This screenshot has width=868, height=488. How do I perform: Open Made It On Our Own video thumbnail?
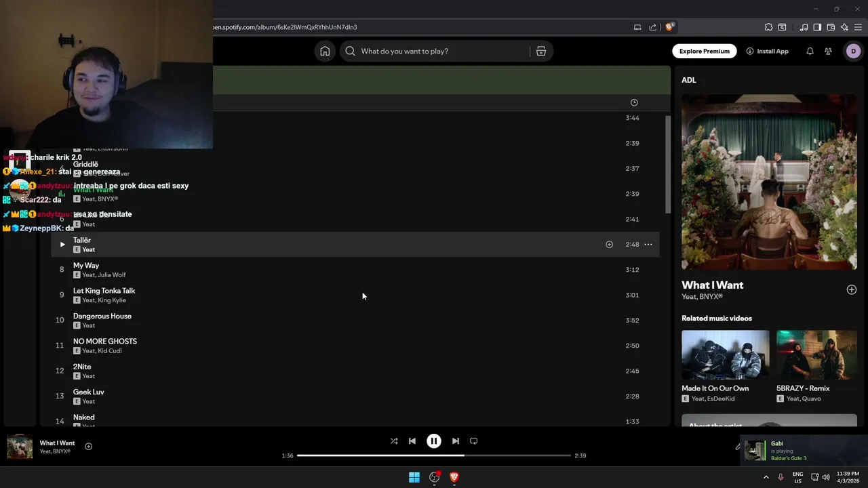click(x=726, y=354)
